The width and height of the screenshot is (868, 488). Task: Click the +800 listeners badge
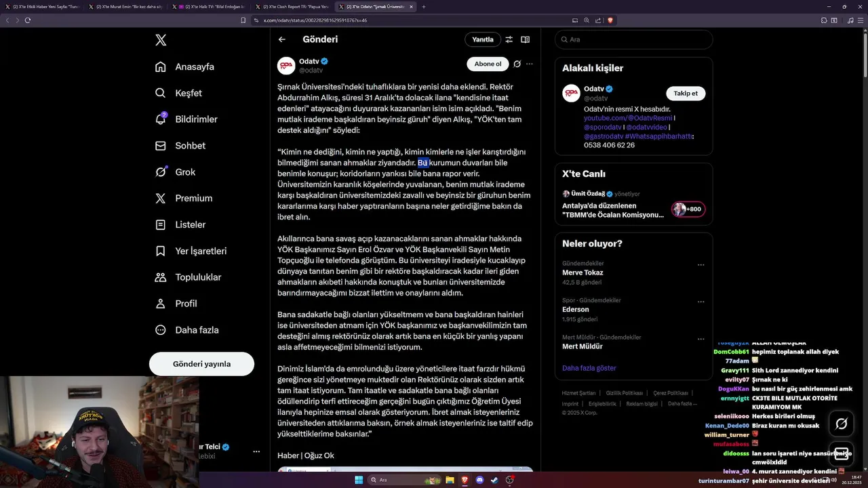(x=688, y=209)
